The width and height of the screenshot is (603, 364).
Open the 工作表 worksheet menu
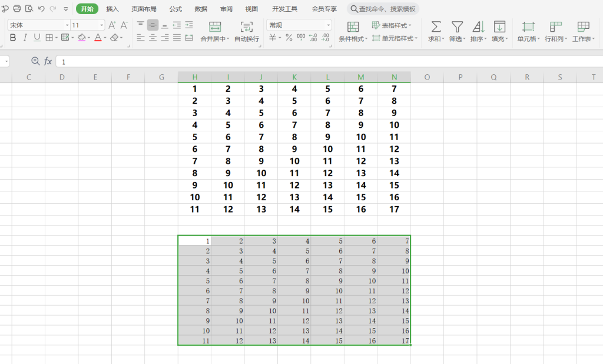point(584,32)
